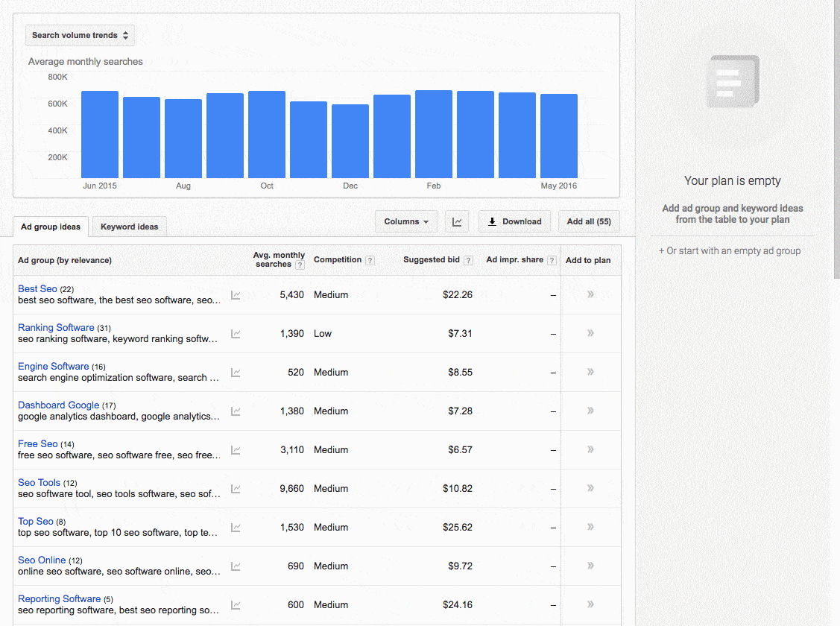Show trend chart for Engine Software row
This screenshot has height=626, width=840.
coord(236,373)
